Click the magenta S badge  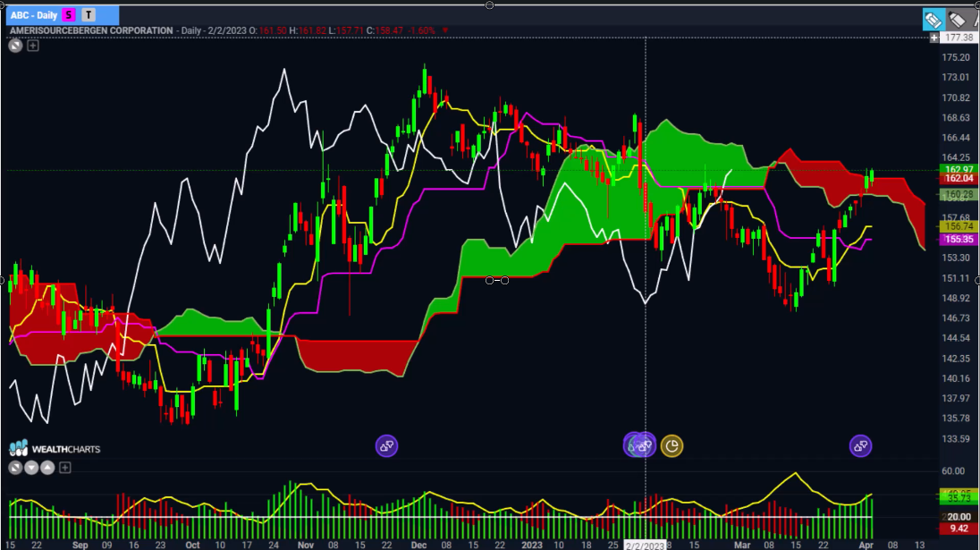pos(69,15)
